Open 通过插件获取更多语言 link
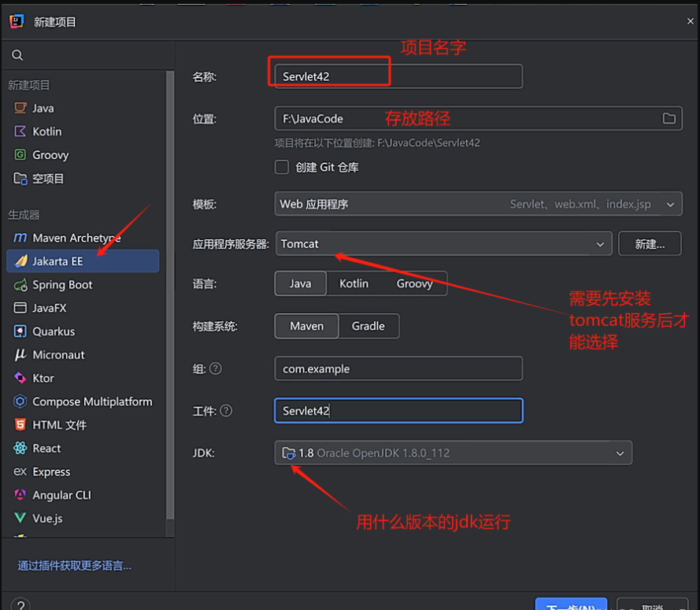Viewport: 700px width, 610px height. point(75,566)
